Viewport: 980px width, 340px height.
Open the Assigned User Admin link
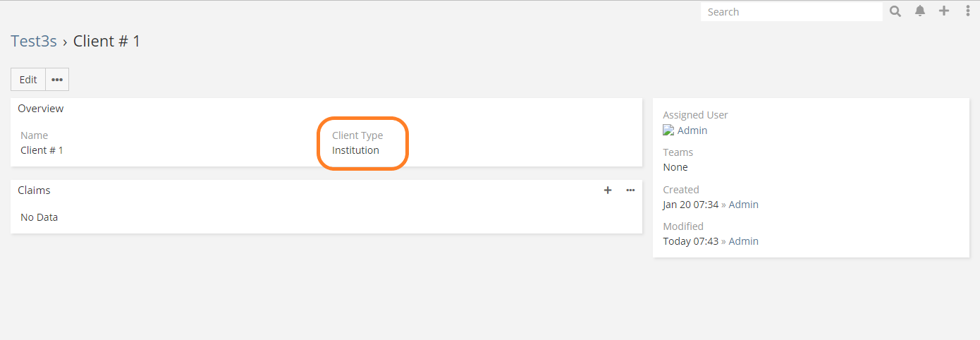tap(692, 130)
